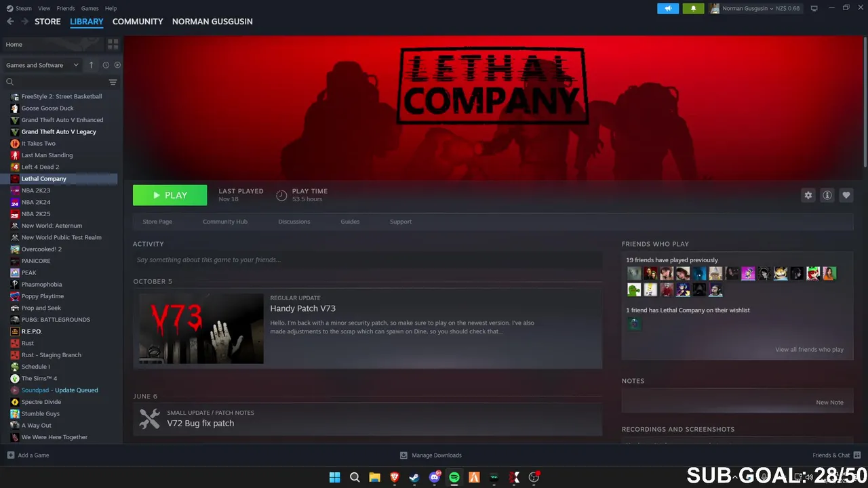Click View all friends who play
The height and width of the screenshot is (488, 868).
pos(809,350)
